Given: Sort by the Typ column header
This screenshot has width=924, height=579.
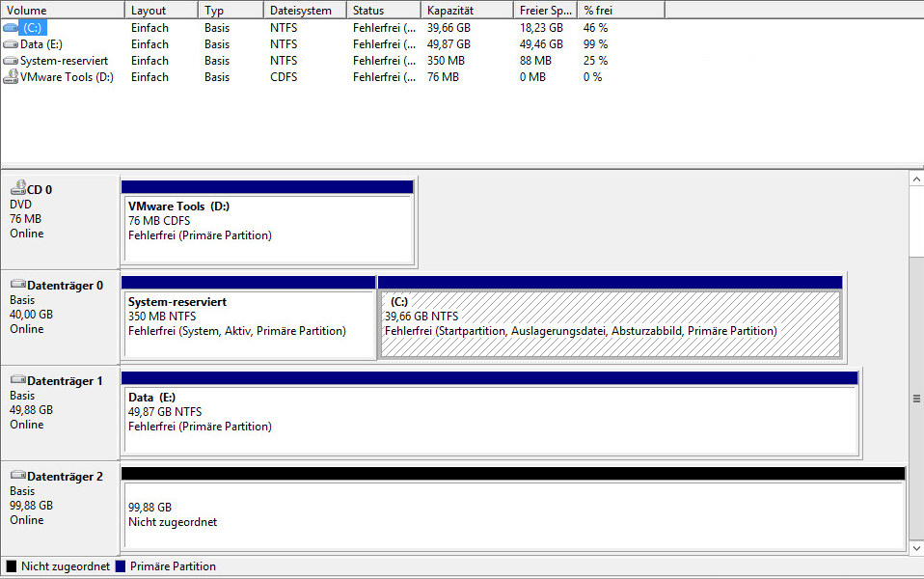Looking at the screenshot, I should point(231,10).
